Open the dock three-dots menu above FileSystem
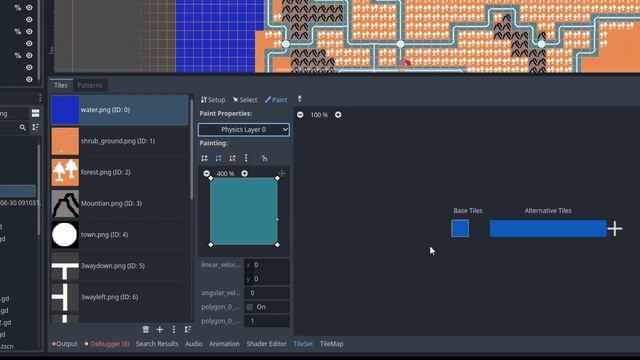This screenshot has height=360, width=640. [x=40, y=98]
